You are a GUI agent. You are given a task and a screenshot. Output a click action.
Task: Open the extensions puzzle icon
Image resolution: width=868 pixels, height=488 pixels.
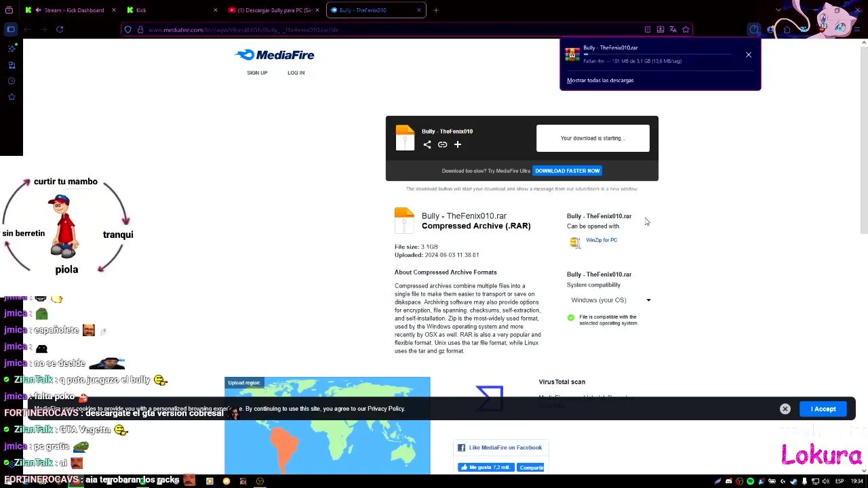click(x=787, y=29)
